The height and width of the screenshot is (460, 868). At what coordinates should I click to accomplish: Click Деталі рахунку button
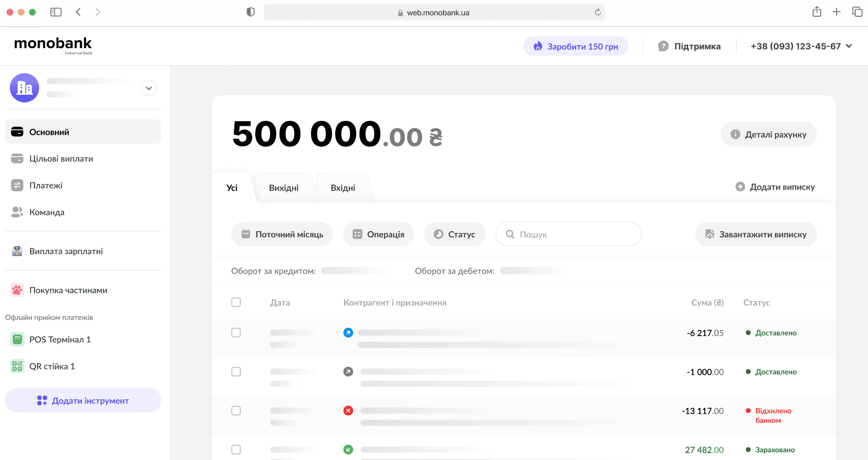[768, 134]
